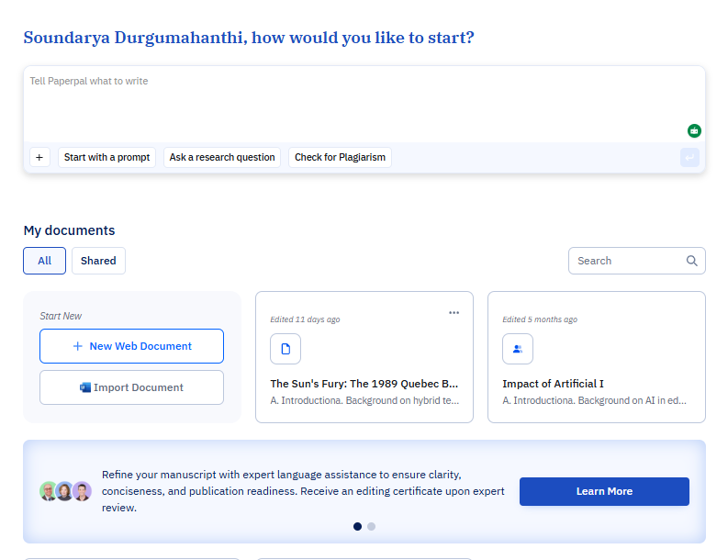
Task: Focus the document Search field
Action: [x=629, y=261]
